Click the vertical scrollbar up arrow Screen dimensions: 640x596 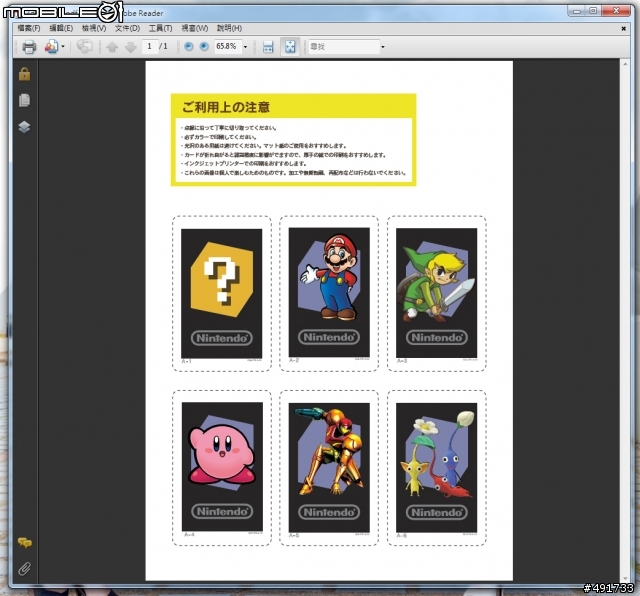coord(625,64)
